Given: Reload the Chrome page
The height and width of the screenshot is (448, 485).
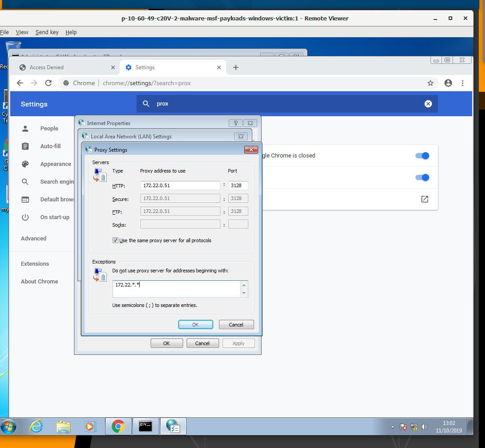Looking at the screenshot, I should [x=48, y=83].
